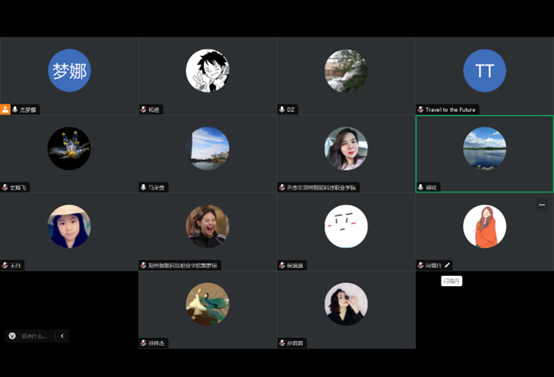Click the microphone icon in the green-bordered tile
The height and width of the screenshot is (377, 554).
[x=421, y=187]
